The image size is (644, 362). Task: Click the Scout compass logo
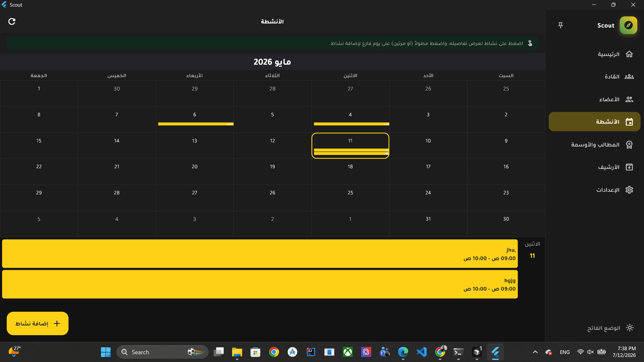click(628, 25)
